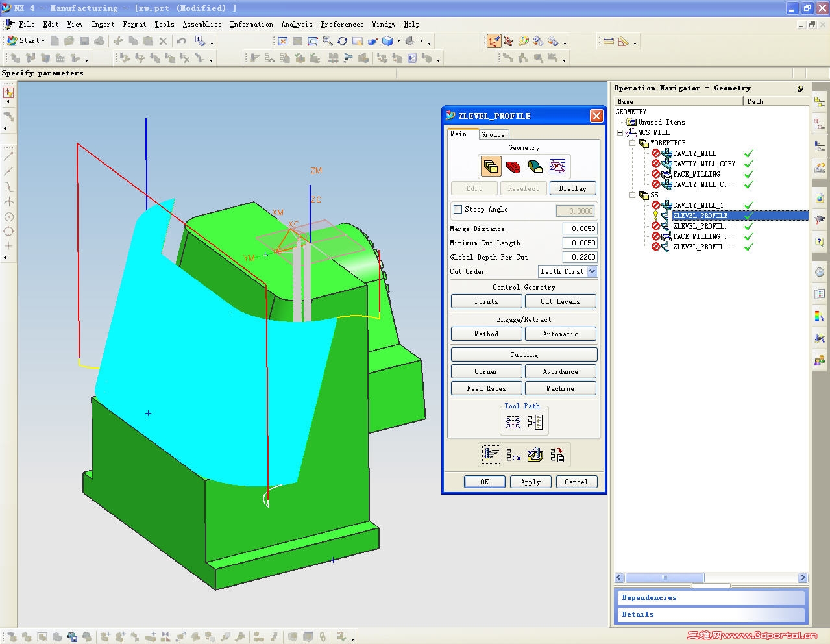Click the Trim geometry icon
The height and width of the screenshot is (644, 830).
557,166
